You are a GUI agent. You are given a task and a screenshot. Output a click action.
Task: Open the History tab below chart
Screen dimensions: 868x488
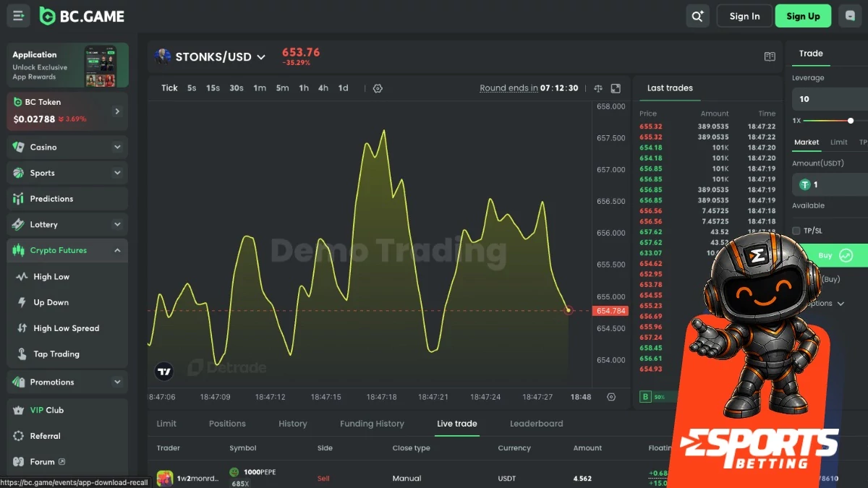pos(293,424)
